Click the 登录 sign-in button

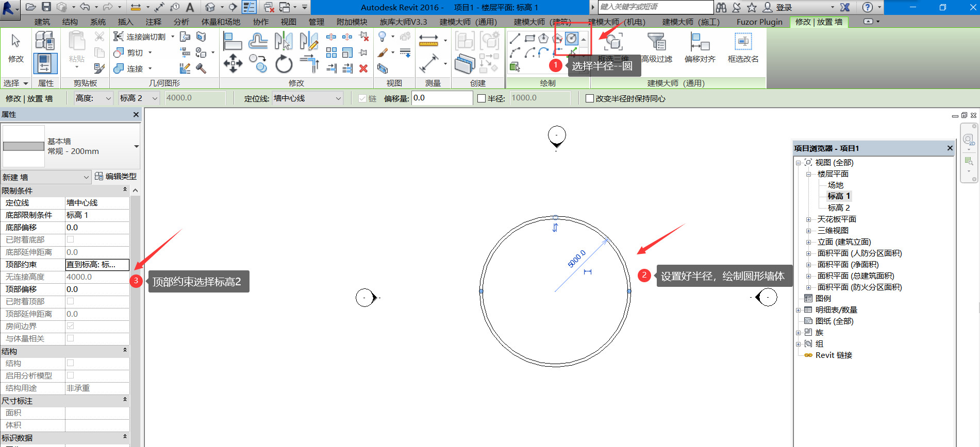pos(778,7)
